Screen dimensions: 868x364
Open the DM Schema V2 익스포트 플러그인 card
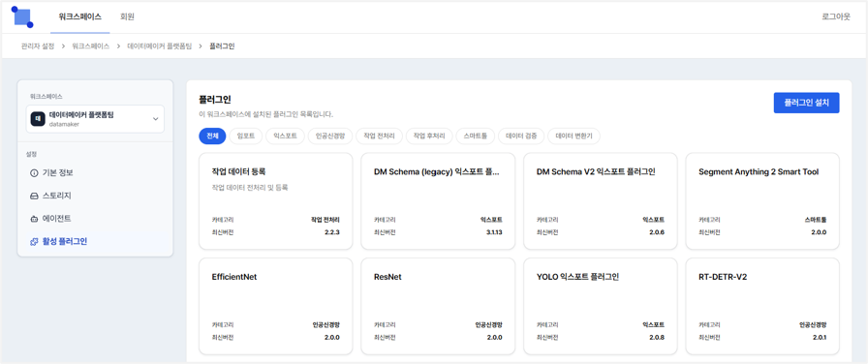pos(600,201)
